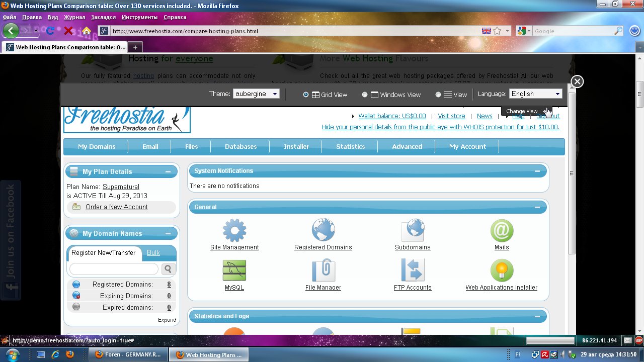This screenshot has height=362, width=644.
Task: Open Firefox Инструменты menu
Action: click(139, 17)
